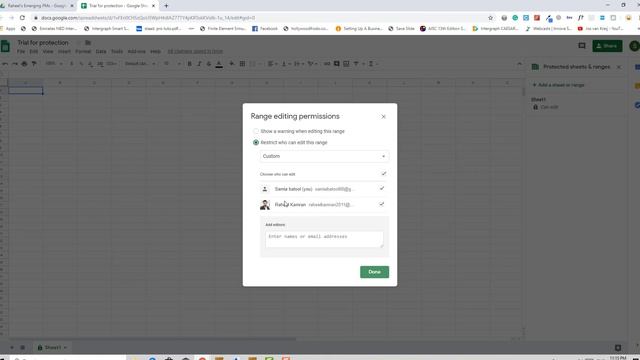Screen dimensions: 640x360
Task: Collapse the toolbar with the up chevron
Action: coord(519,64)
